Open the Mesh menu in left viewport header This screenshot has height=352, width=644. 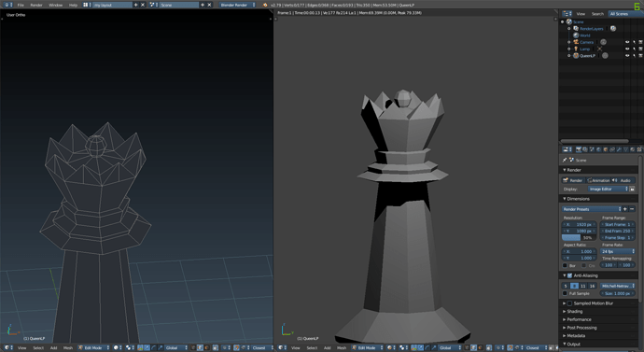[x=68, y=348]
